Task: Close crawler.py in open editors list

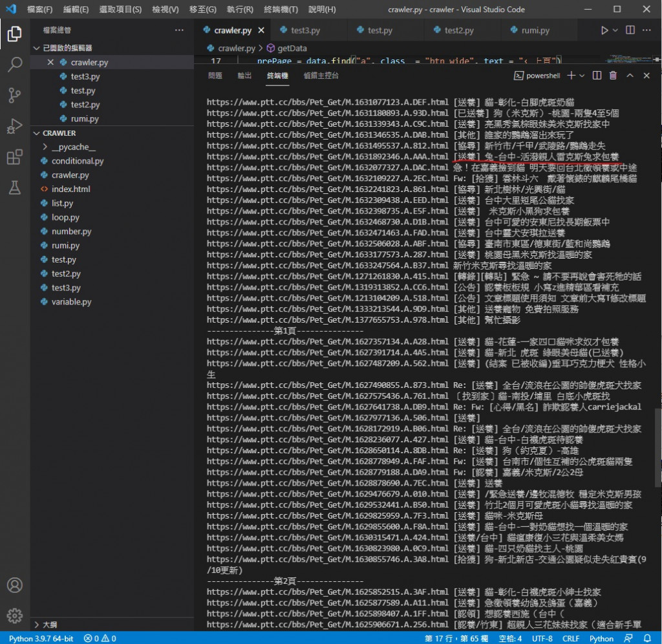Action: click(x=50, y=63)
